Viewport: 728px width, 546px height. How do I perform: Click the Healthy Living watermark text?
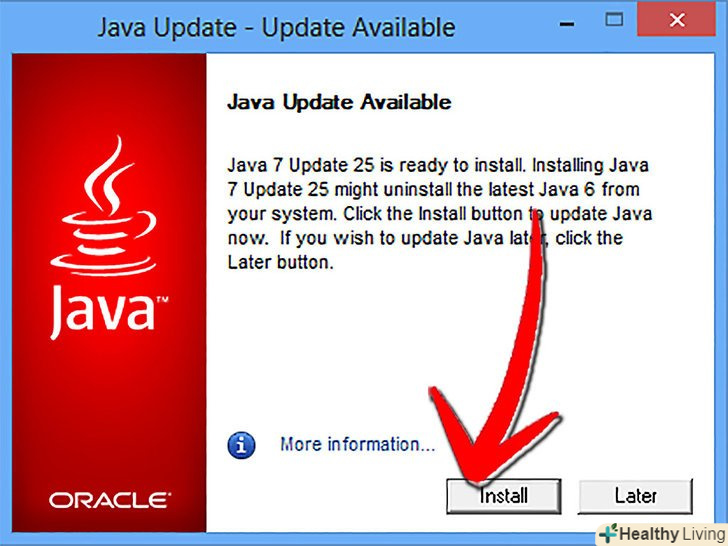coord(672,534)
